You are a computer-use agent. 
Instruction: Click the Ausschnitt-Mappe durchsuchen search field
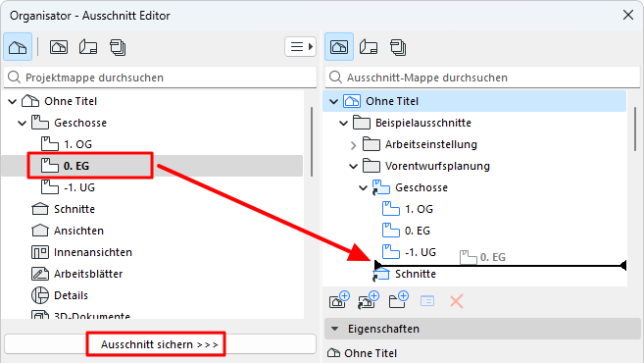[482, 78]
